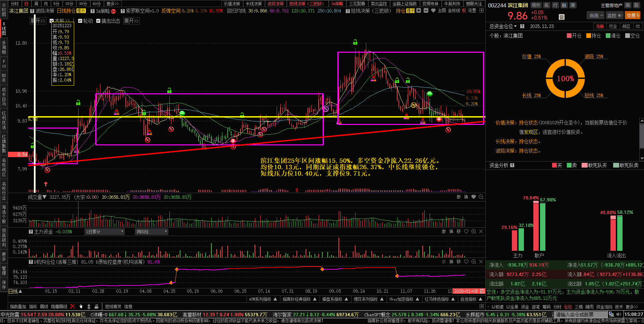The image size is (644, 324).
Task: Click keyboard icon beside command input
Action: [611, 314]
